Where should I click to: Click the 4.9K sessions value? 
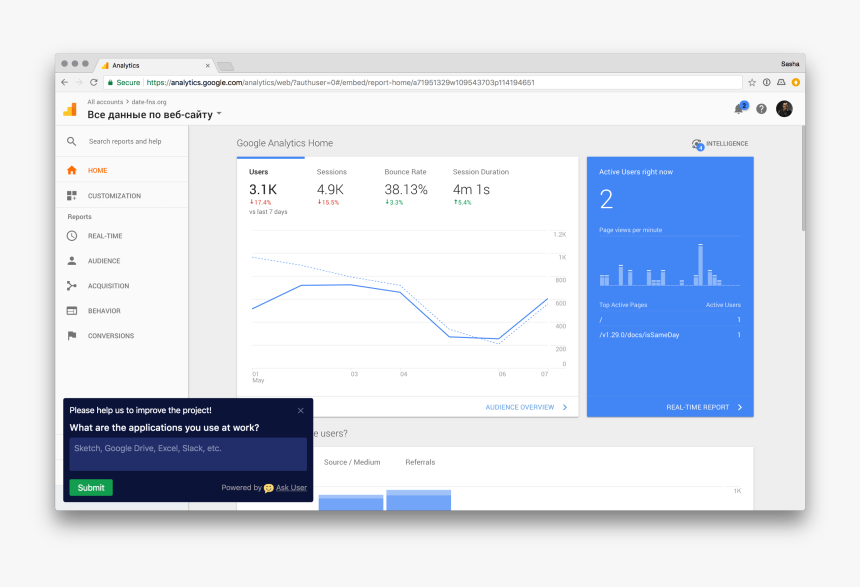[330, 190]
